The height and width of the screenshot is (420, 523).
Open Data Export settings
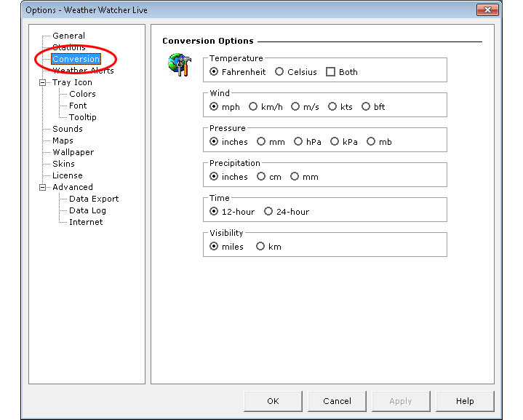pyautogui.click(x=94, y=199)
